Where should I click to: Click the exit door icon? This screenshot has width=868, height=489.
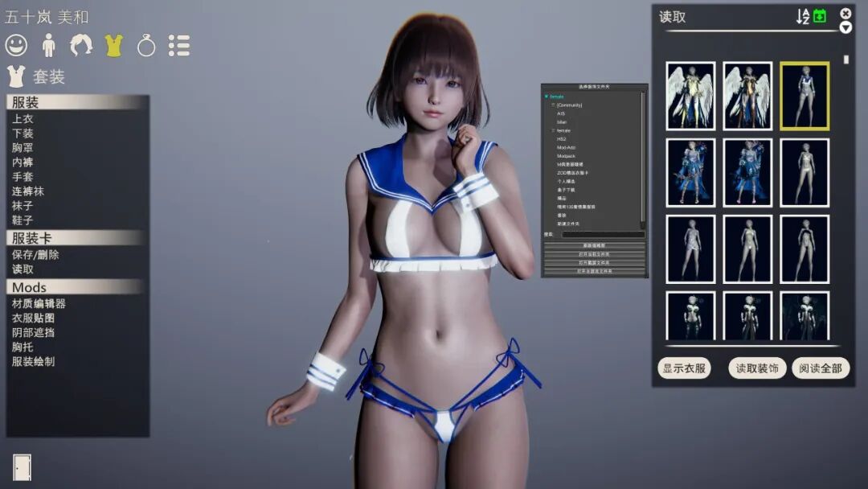pos(23,467)
